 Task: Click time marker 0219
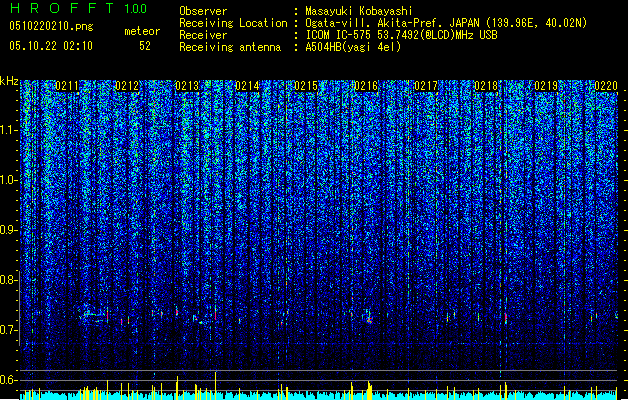(x=546, y=86)
